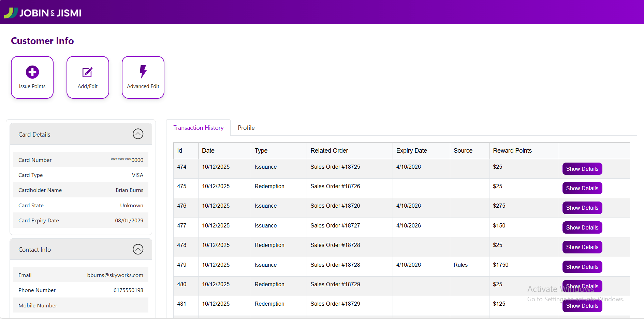This screenshot has height=319, width=644.
Task: Open Add/Edit via the pencil icon
Action: (x=88, y=72)
